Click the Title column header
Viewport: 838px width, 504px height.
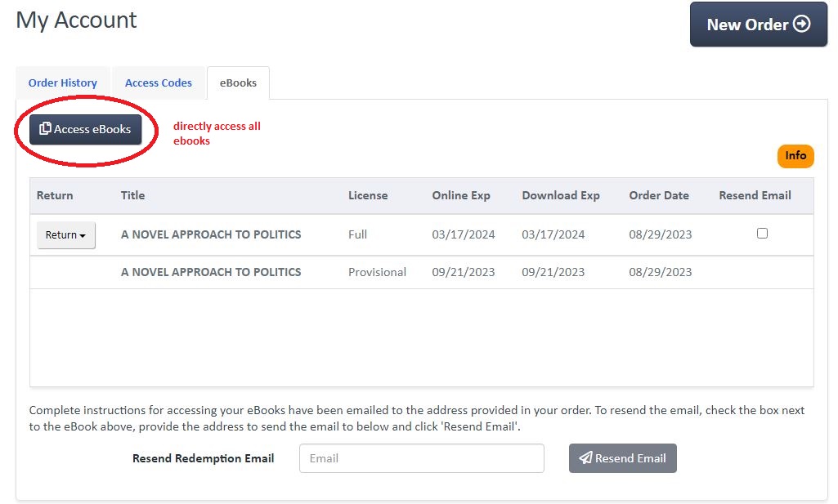point(132,195)
